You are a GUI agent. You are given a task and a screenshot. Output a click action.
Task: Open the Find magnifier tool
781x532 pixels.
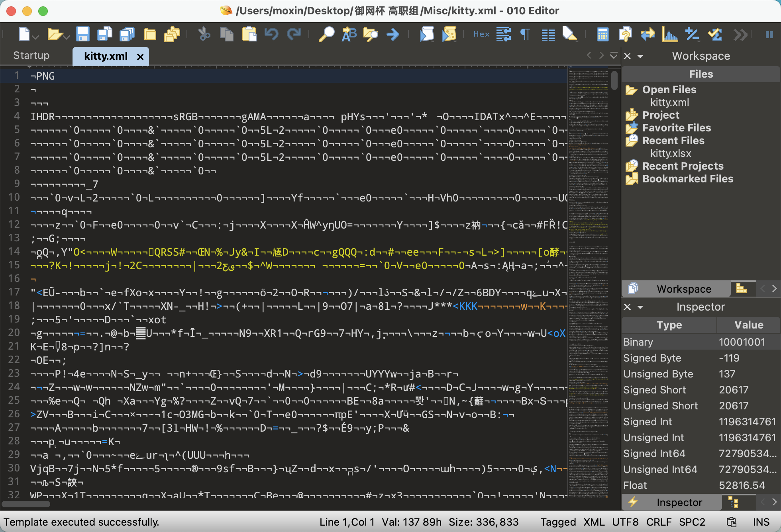pos(326,35)
